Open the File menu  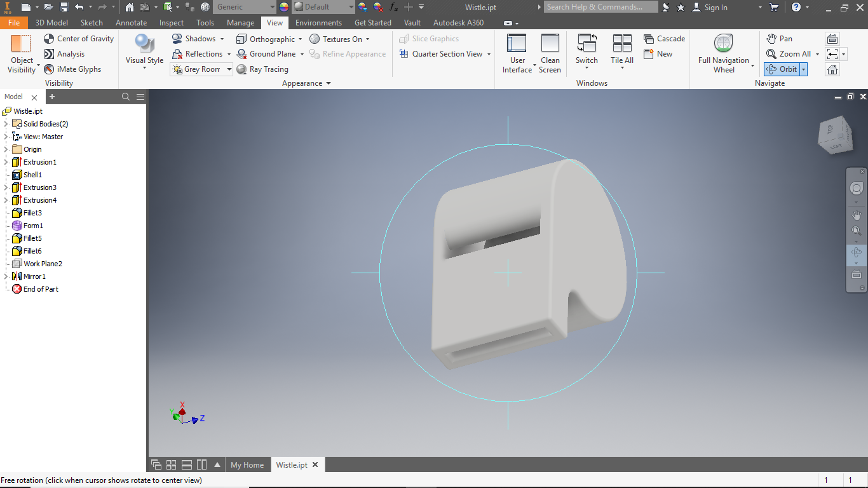(x=13, y=22)
